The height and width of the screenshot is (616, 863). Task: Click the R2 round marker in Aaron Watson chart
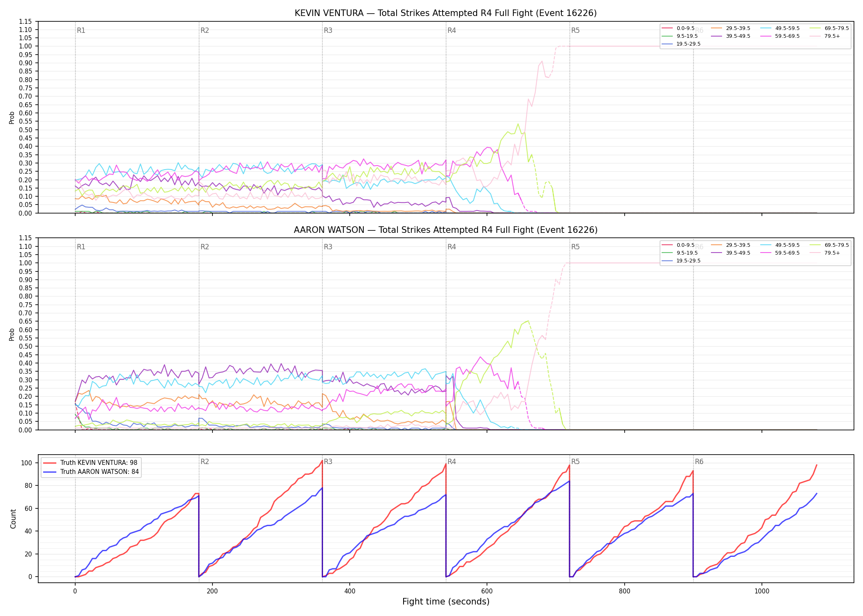coord(205,247)
